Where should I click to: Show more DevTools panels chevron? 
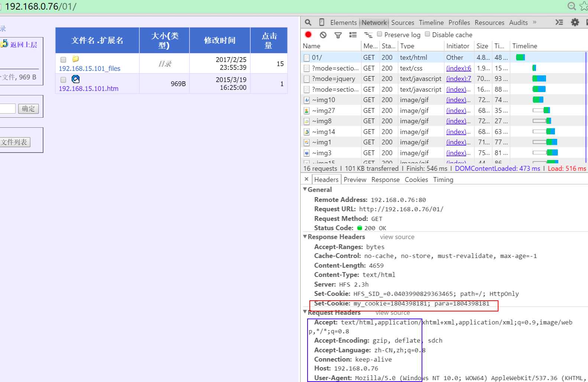(535, 22)
